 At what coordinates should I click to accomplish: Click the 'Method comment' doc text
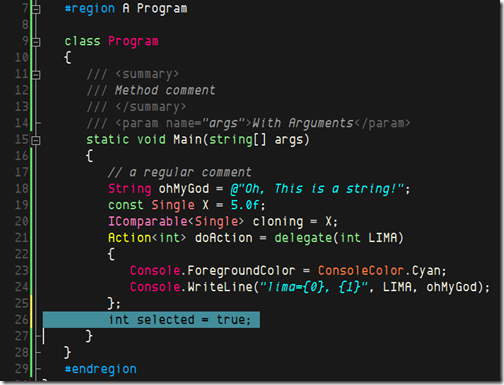pos(165,90)
